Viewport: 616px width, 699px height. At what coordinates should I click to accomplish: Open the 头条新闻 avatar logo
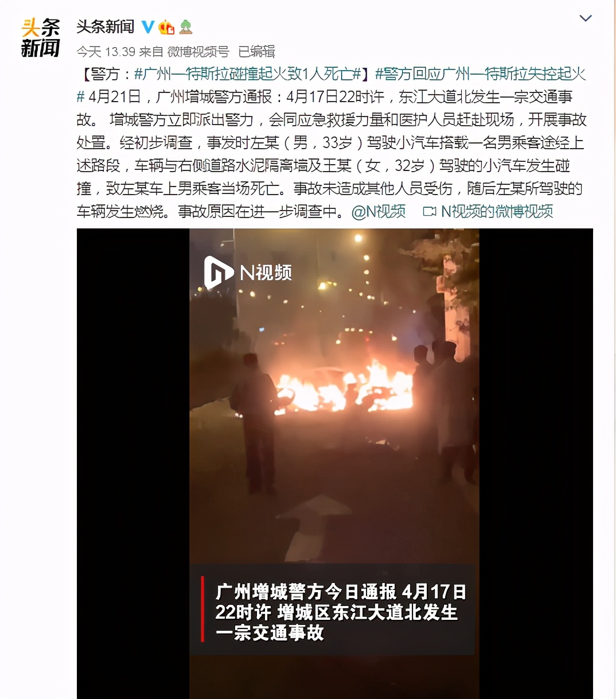40,38
